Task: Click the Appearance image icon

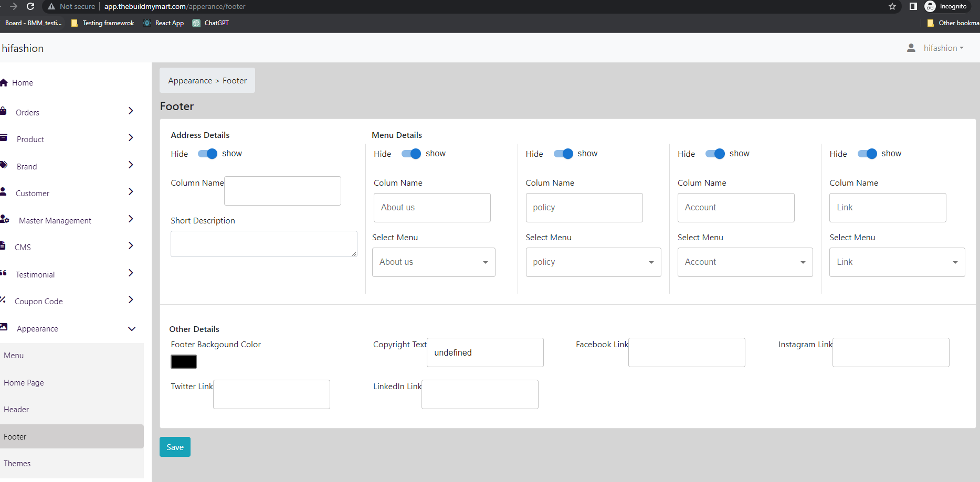Action: coord(4,327)
